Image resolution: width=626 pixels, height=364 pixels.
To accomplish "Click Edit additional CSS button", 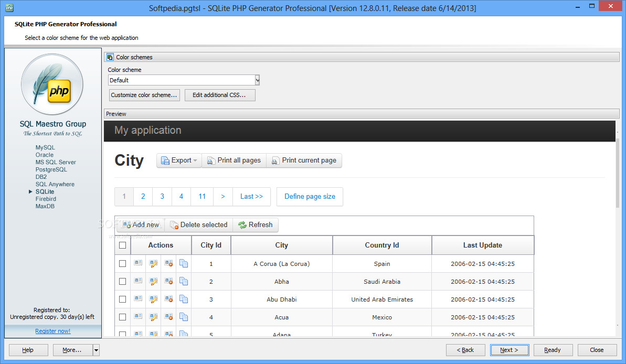I will pos(219,95).
